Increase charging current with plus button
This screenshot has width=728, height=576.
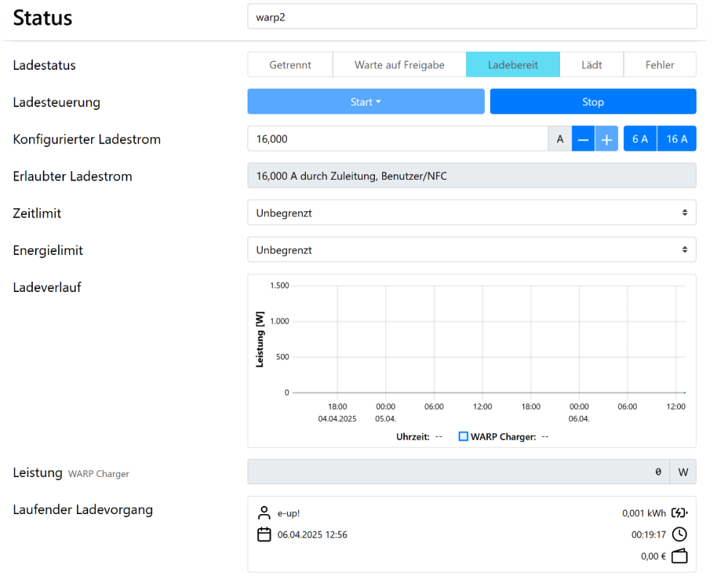point(606,139)
